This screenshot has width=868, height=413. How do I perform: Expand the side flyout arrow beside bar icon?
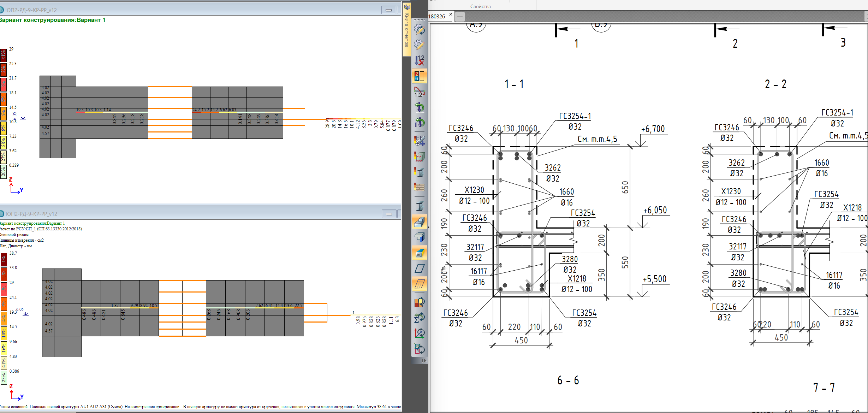[x=429, y=227]
